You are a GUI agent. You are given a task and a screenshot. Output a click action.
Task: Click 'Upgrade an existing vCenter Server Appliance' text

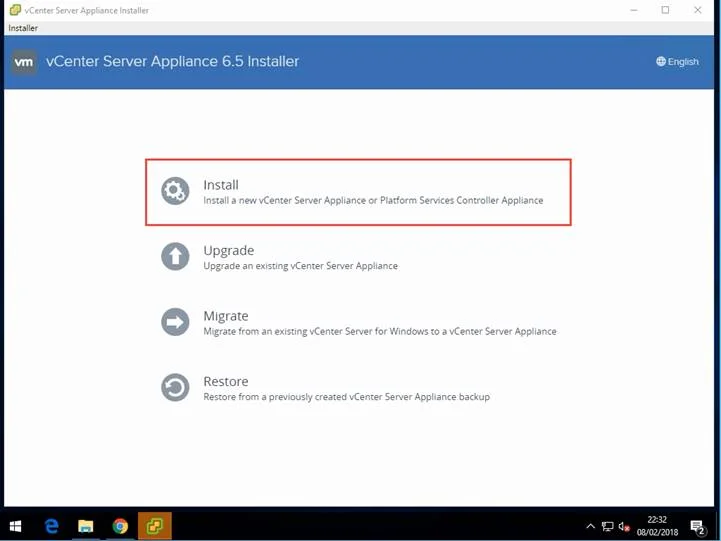pos(300,266)
